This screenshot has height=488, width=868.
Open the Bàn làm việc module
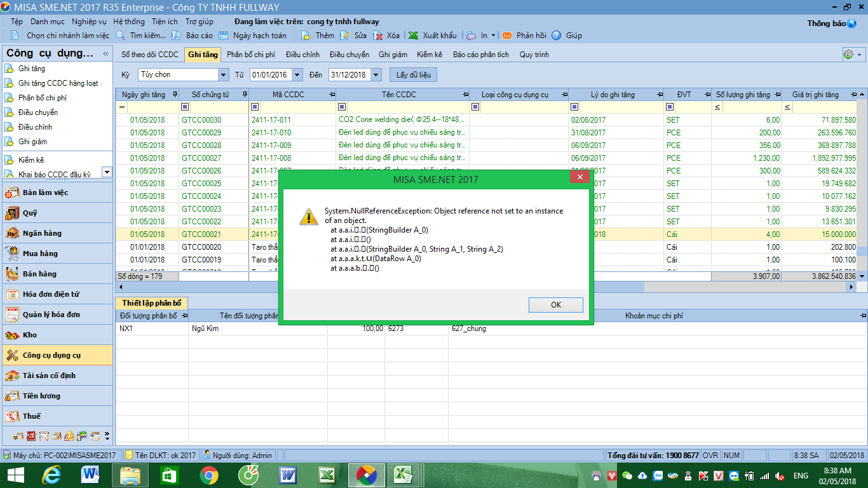(57, 193)
